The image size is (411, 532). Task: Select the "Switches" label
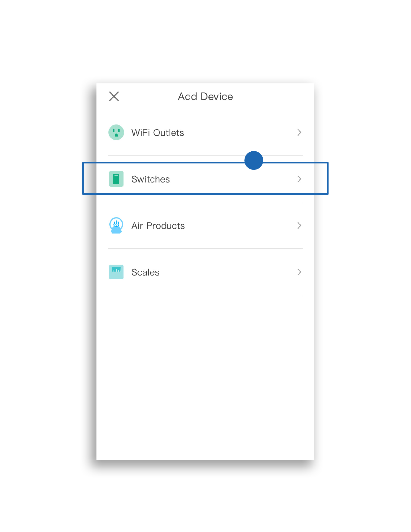point(151,179)
